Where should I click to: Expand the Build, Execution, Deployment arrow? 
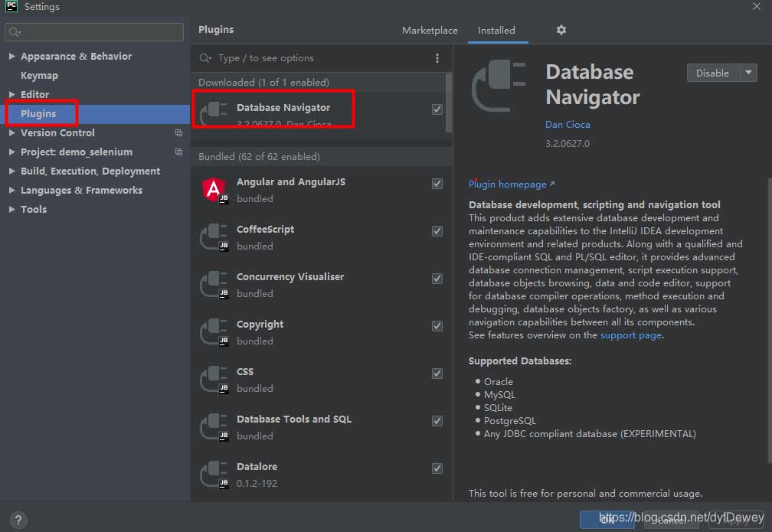pyautogui.click(x=11, y=171)
